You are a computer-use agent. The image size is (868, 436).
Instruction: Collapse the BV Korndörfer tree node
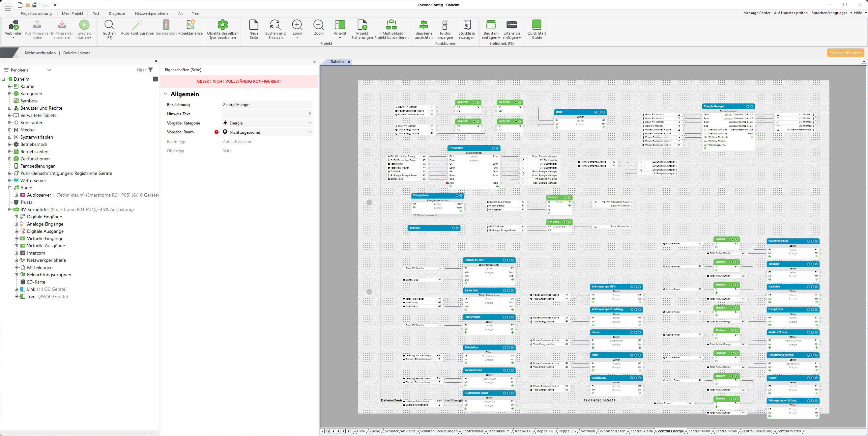pos(10,209)
